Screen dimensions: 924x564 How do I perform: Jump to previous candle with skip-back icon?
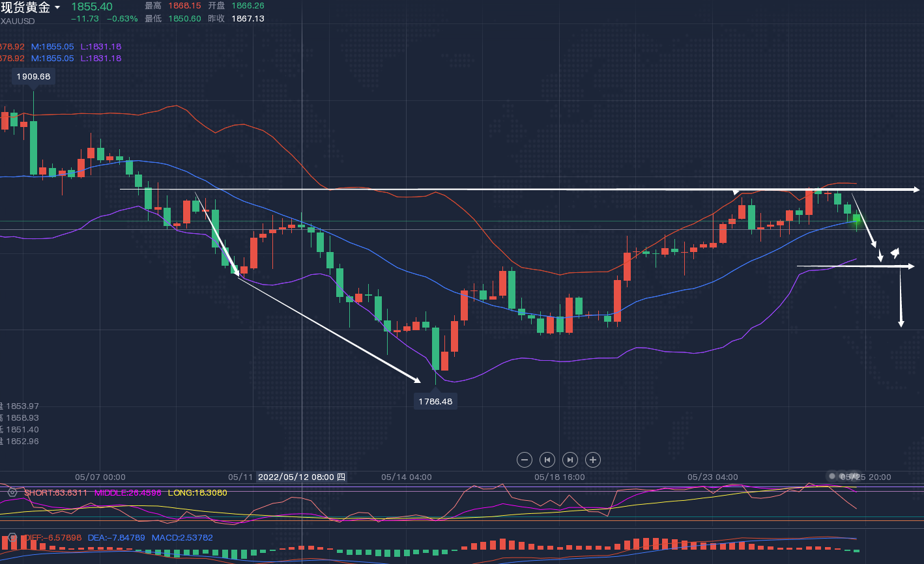click(x=547, y=460)
